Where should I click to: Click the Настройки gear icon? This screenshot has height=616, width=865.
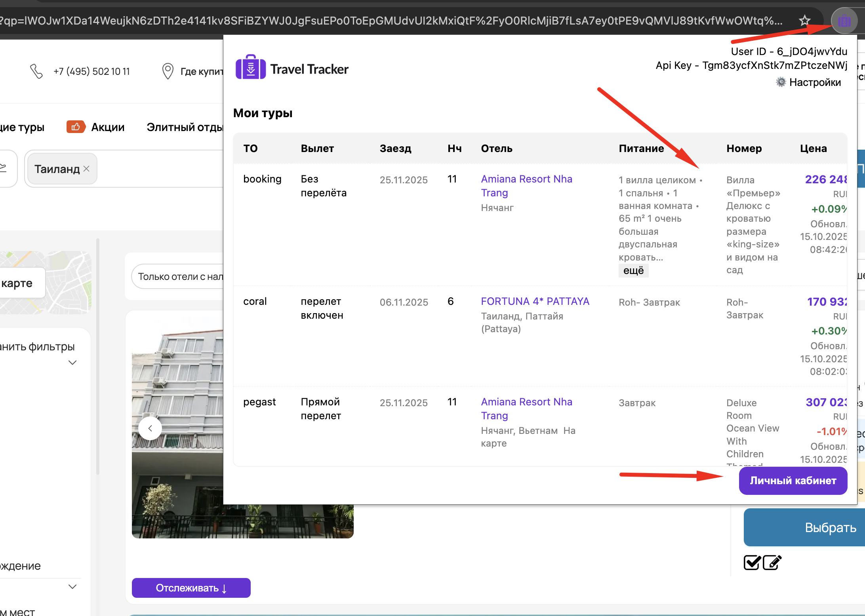[x=780, y=82]
